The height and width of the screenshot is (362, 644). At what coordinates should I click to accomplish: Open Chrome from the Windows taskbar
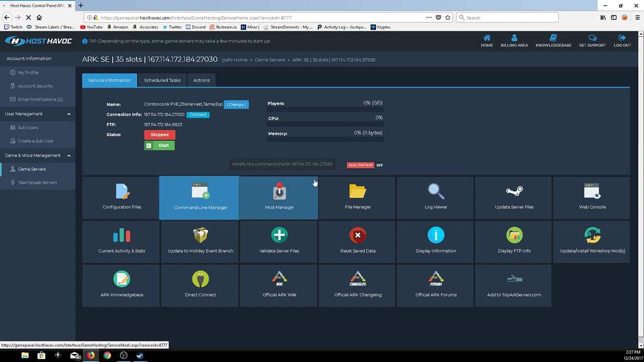pyautogui.click(x=107, y=355)
